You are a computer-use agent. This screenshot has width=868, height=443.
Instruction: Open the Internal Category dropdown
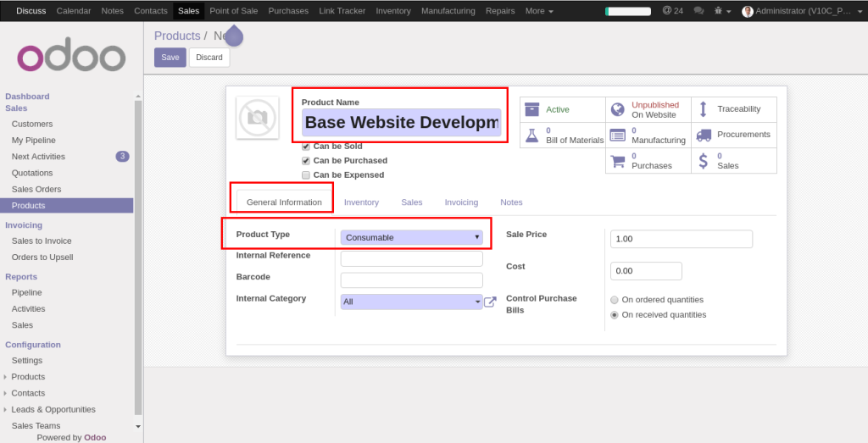pos(411,302)
